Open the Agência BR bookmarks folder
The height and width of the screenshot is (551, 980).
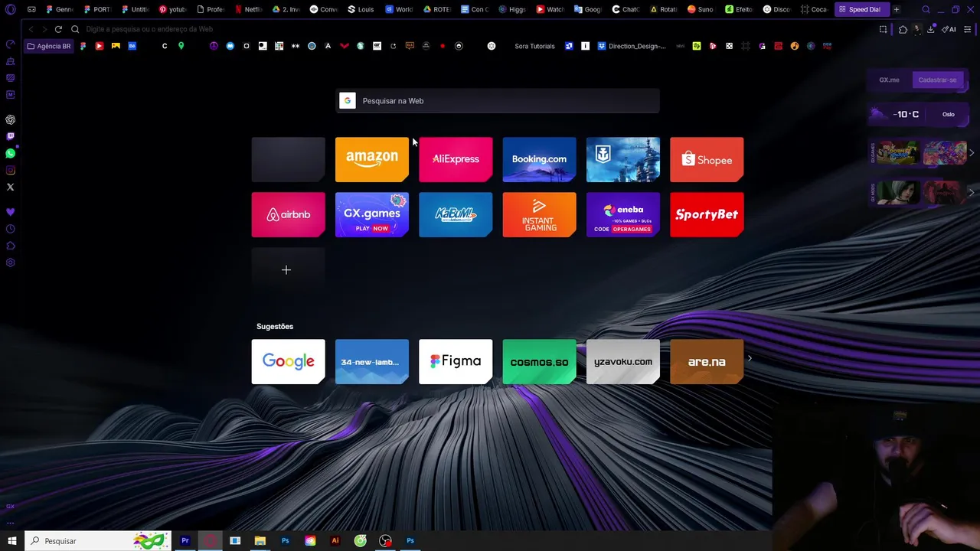pos(48,46)
